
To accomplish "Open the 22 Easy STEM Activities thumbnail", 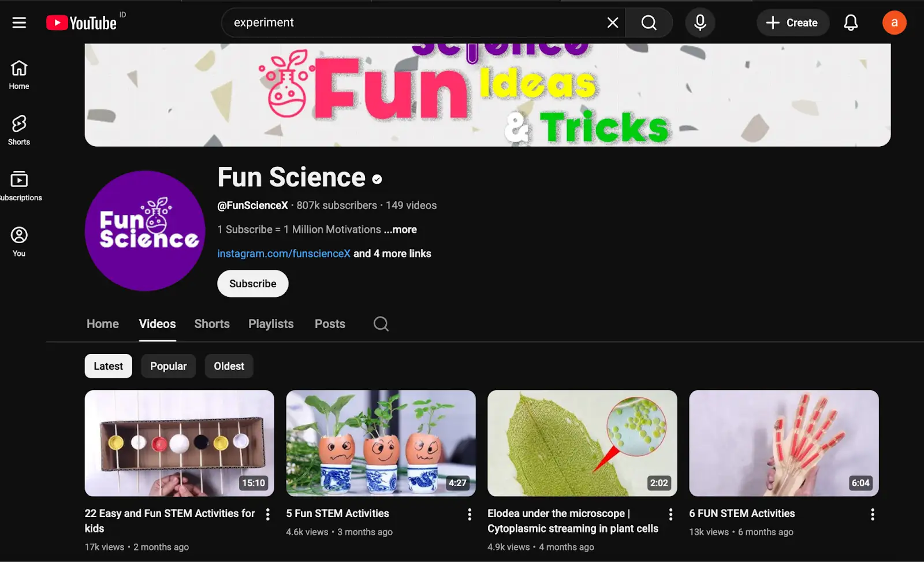I will 180,443.
